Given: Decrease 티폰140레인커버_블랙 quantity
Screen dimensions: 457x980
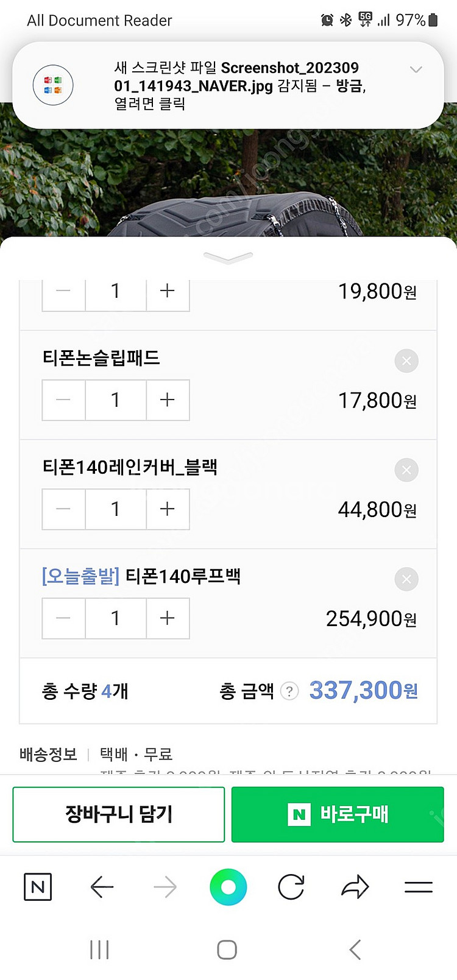Looking at the screenshot, I should coord(63,509).
